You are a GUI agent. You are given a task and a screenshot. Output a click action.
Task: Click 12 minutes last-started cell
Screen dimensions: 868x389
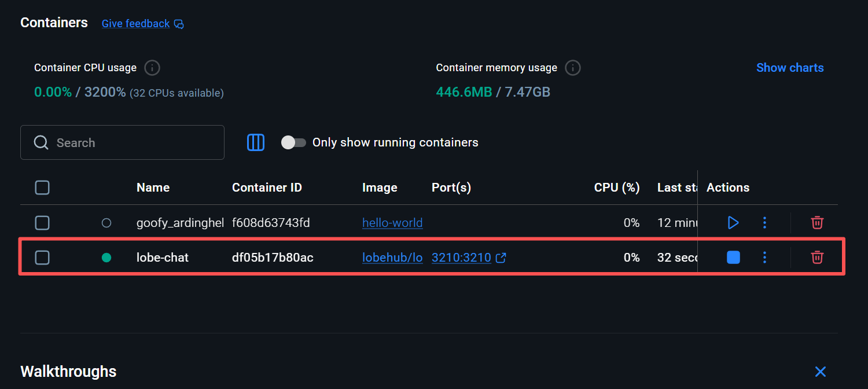677,222
